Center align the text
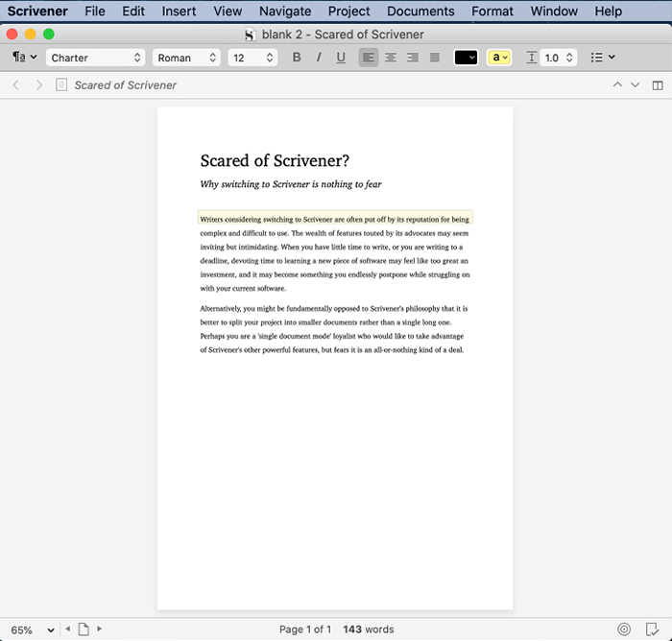The image size is (672, 641). click(x=391, y=58)
